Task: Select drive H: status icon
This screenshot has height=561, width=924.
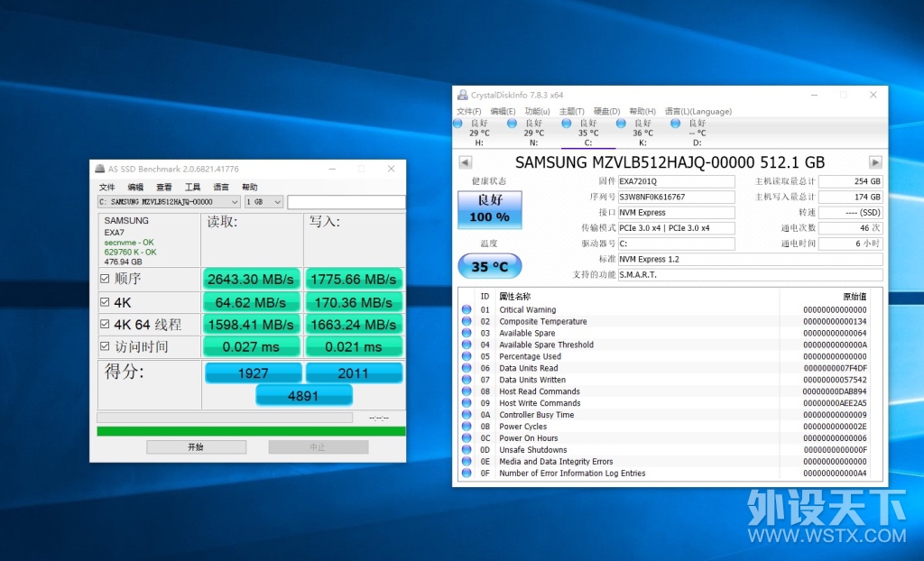Action: tap(457, 124)
